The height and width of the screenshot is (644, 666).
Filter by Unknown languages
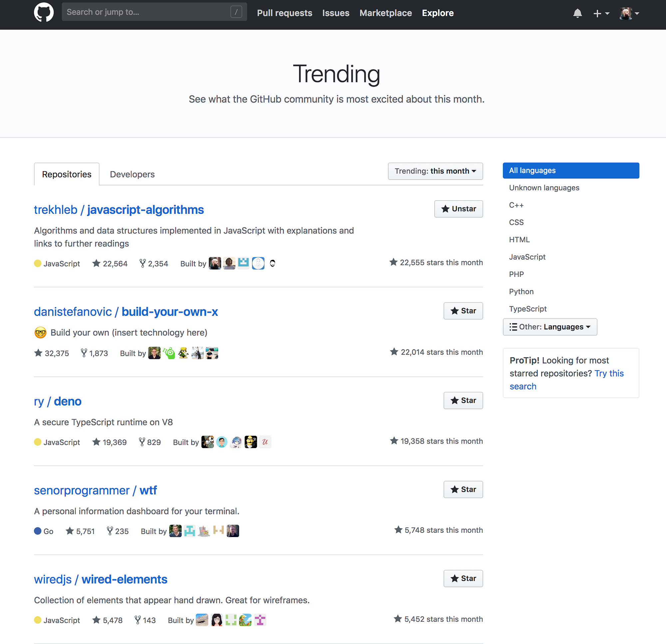pos(544,188)
